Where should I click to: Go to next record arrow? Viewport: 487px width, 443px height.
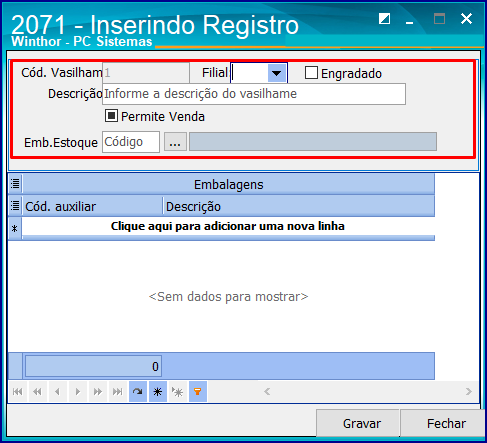(x=77, y=391)
